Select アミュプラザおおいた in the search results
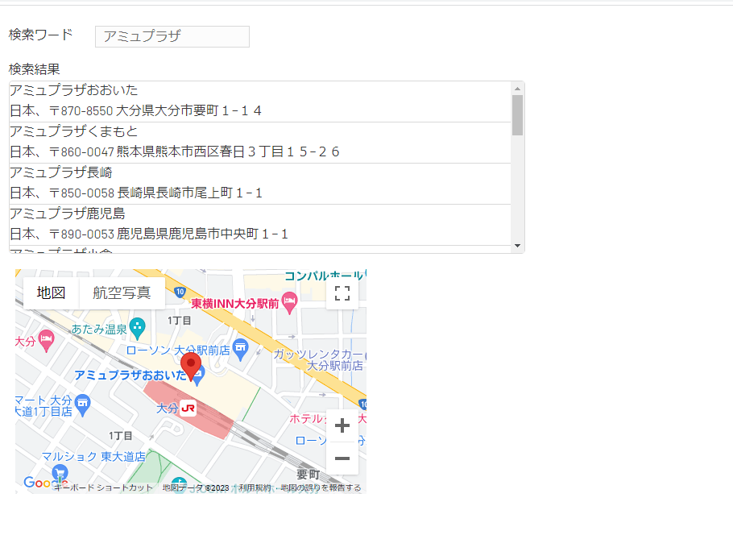 click(74, 89)
